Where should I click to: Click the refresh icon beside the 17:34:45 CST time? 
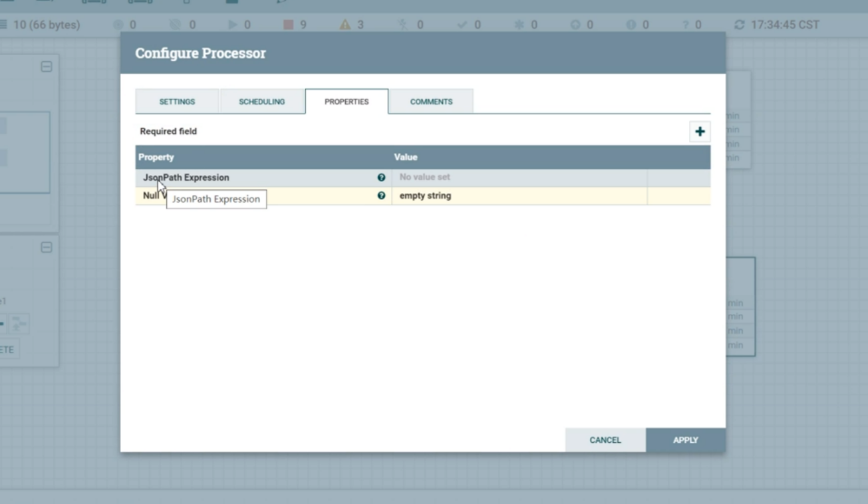click(739, 25)
